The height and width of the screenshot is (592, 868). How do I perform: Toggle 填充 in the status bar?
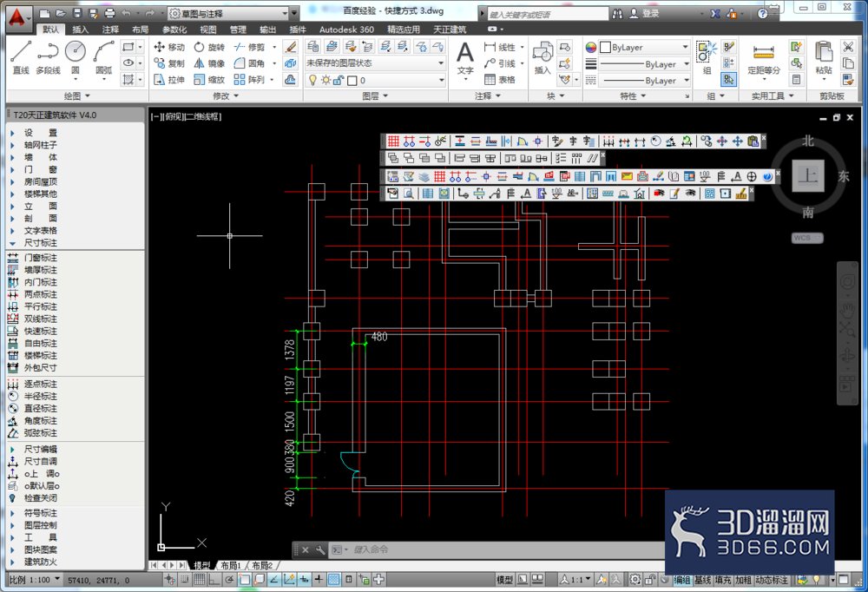coord(723,580)
